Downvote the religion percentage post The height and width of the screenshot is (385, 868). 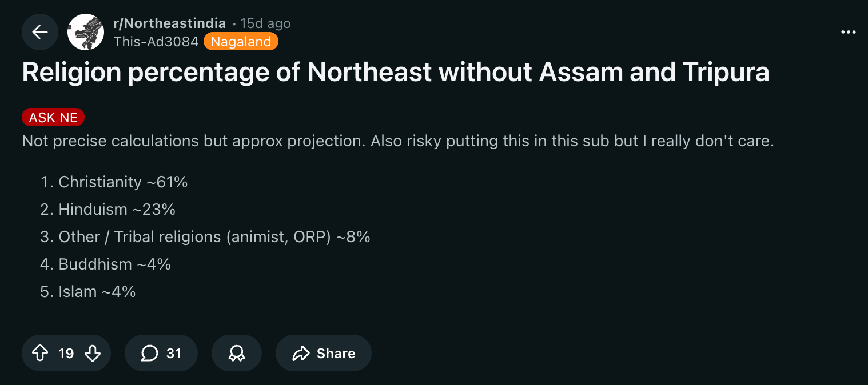[92, 354]
